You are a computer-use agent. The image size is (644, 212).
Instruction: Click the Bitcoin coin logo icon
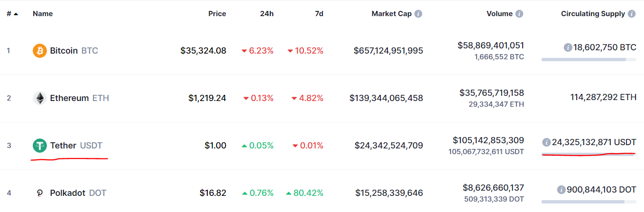coord(40,50)
